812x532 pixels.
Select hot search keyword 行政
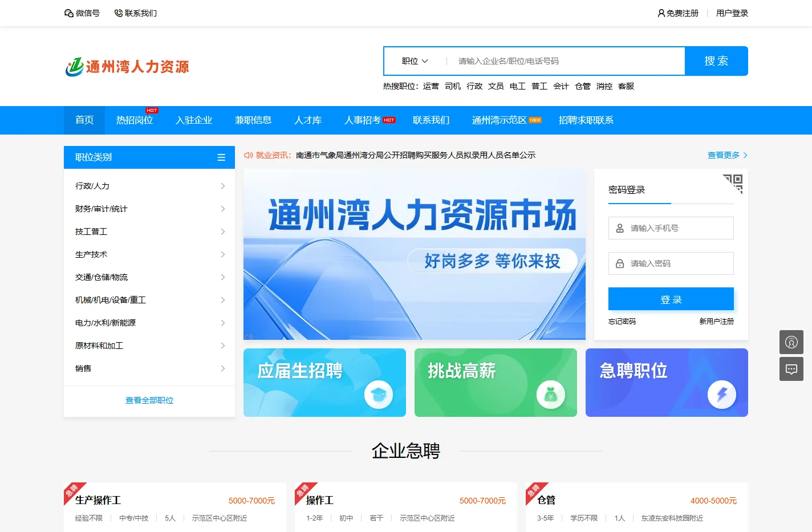click(474, 86)
